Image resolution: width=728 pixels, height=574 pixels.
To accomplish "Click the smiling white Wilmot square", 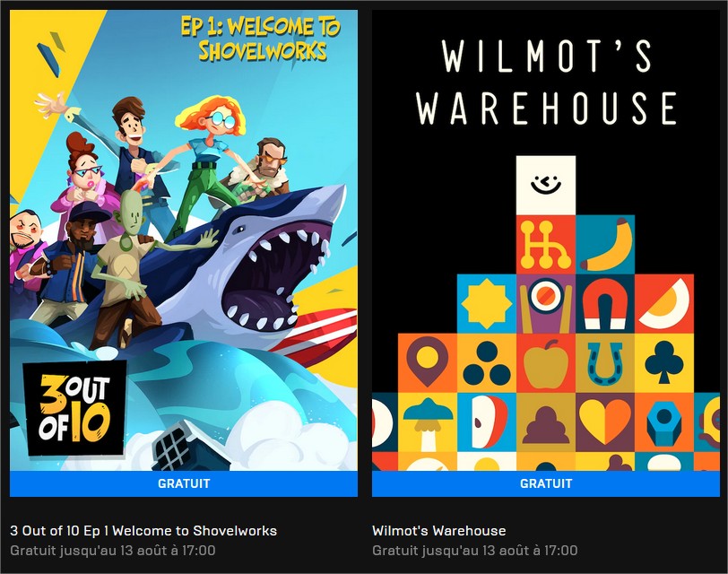I will pos(545,186).
